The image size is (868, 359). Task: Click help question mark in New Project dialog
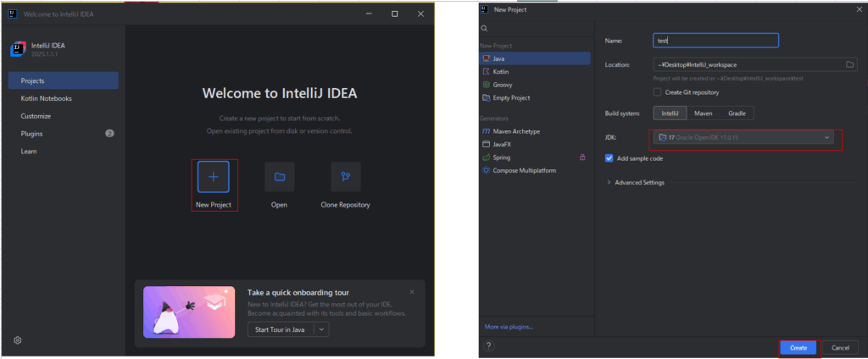point(489,346)
